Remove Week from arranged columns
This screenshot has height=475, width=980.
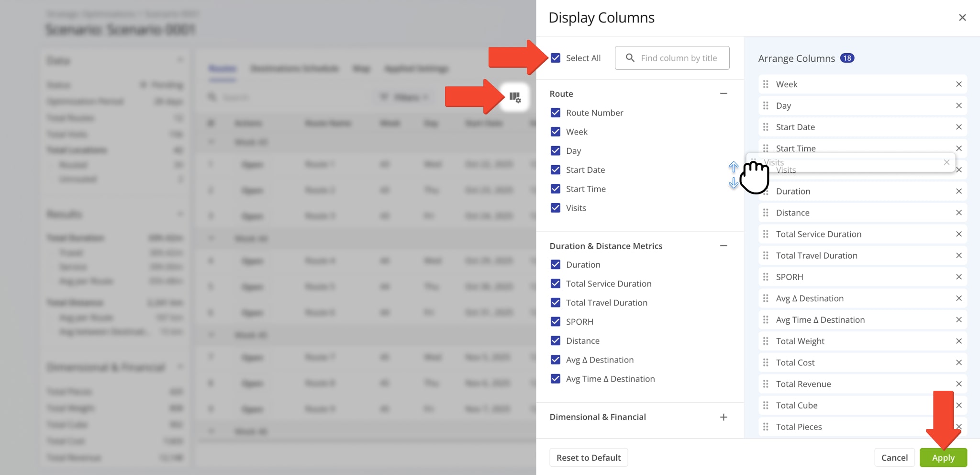point(958,84)
